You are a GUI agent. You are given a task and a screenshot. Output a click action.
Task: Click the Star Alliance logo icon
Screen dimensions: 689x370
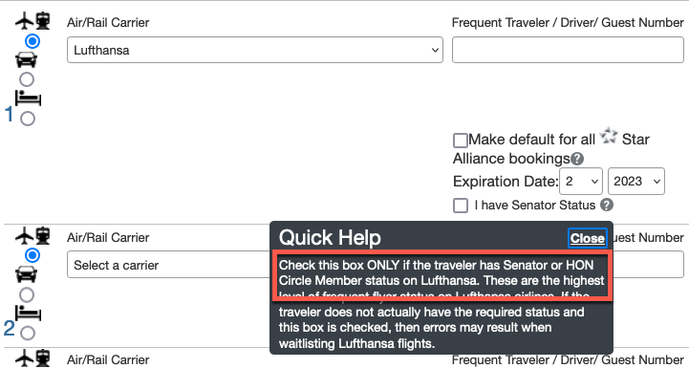pos(609,135)
